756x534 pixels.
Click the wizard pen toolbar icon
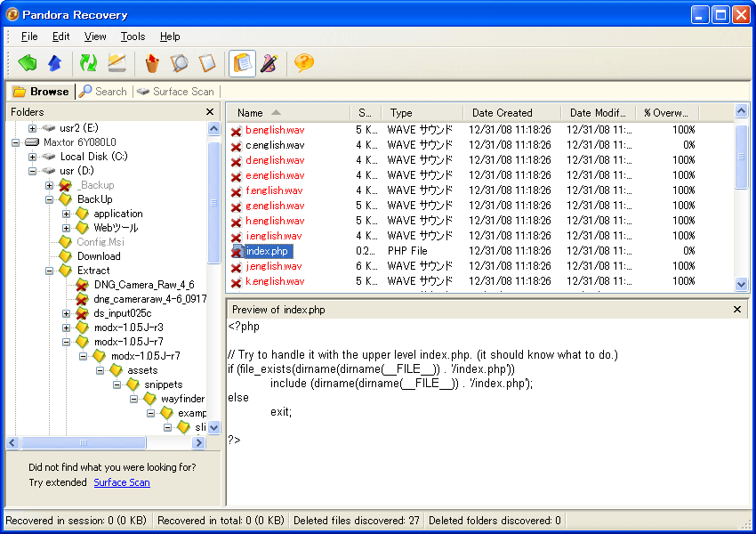click(269, 62)
